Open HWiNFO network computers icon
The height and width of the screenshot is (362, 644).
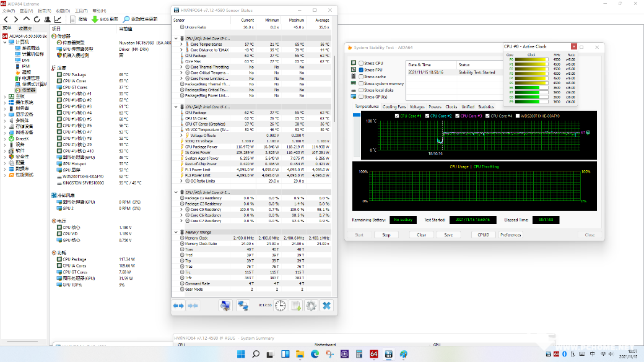click(243, 306)
